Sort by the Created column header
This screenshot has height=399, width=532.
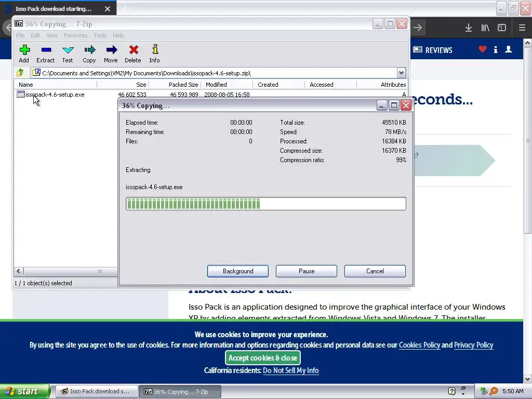(x=278, y=85)
